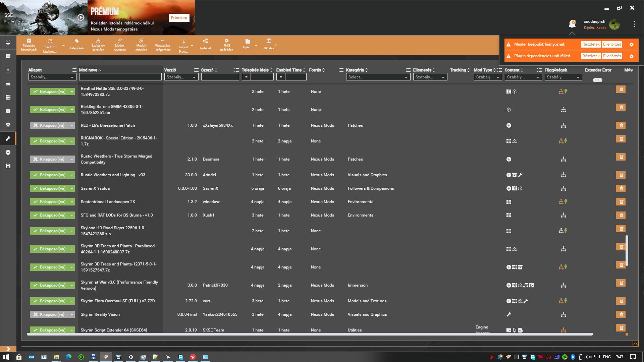Sort by Mod neve column
644x362 pixels.
(90, 70)
